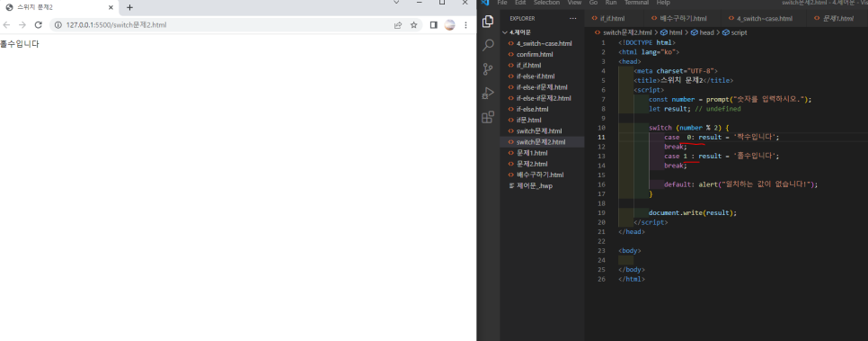Viewport: 868px width, 341px height.
Task: Open Explorer panel more actions (three dots)
Action: 573,18
